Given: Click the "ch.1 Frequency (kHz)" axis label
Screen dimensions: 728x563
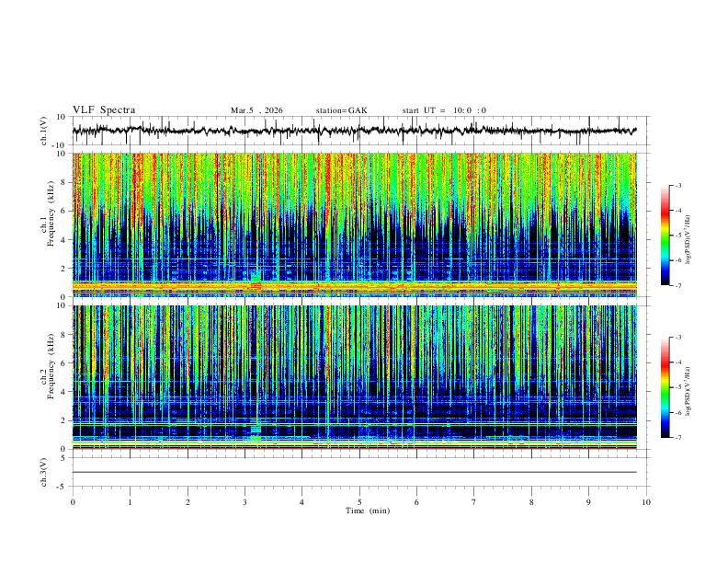Looking at the screenshot, I should click(x=47, y=214).
